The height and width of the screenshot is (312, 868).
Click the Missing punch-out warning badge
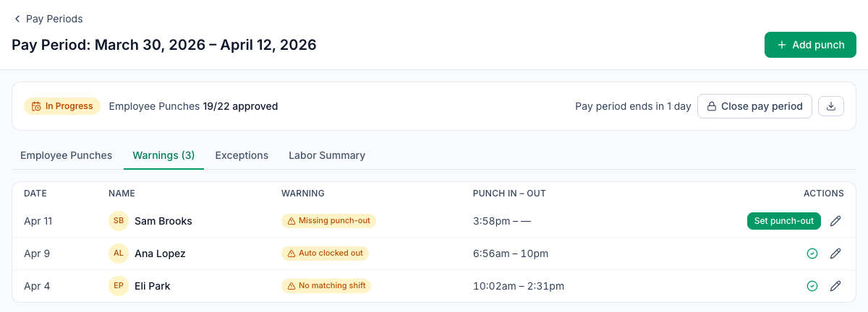click(x=328, y=221)
